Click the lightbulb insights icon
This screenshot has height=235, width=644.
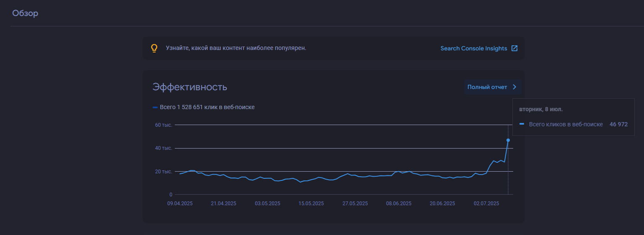(x=154, y=48)
